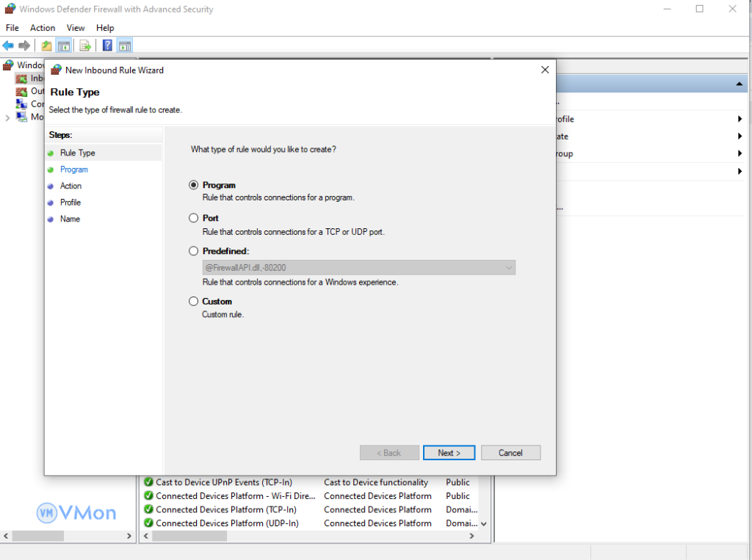
Task: Open the Predefined FirewallAPI.dll dropdown
Action: coord(508,268)
